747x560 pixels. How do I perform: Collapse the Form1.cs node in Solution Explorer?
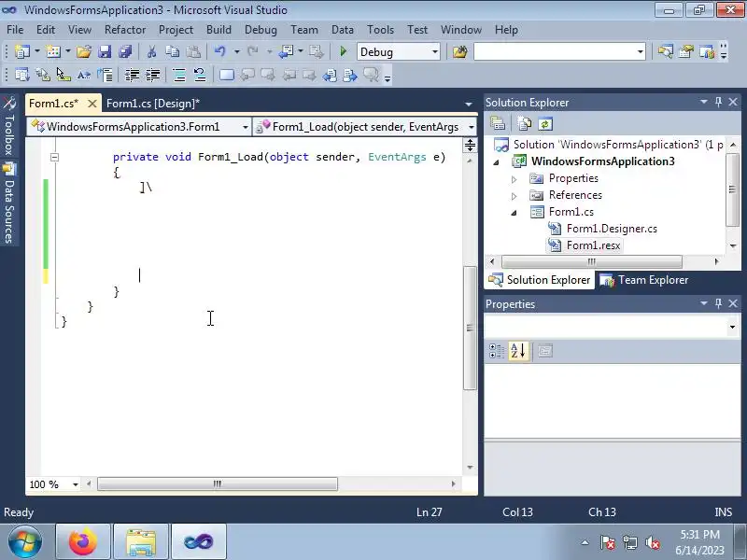(514, 213)
